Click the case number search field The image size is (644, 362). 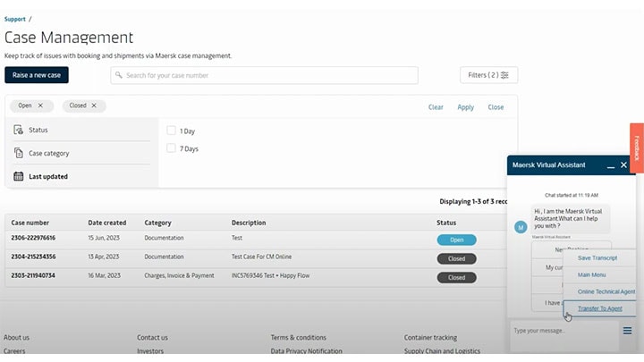[x=268, y=75]
